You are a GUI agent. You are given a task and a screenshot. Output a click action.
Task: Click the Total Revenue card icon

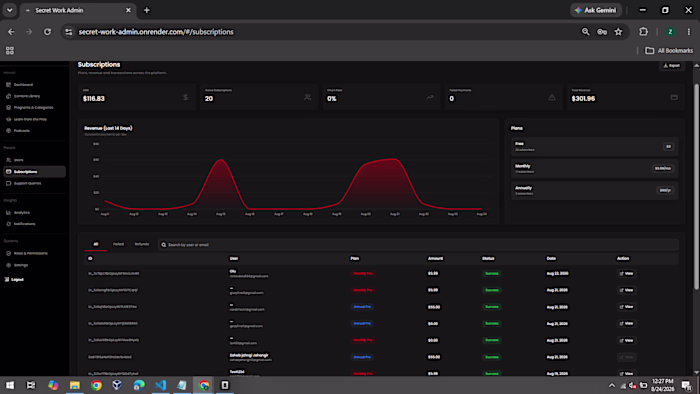(674, 97)
